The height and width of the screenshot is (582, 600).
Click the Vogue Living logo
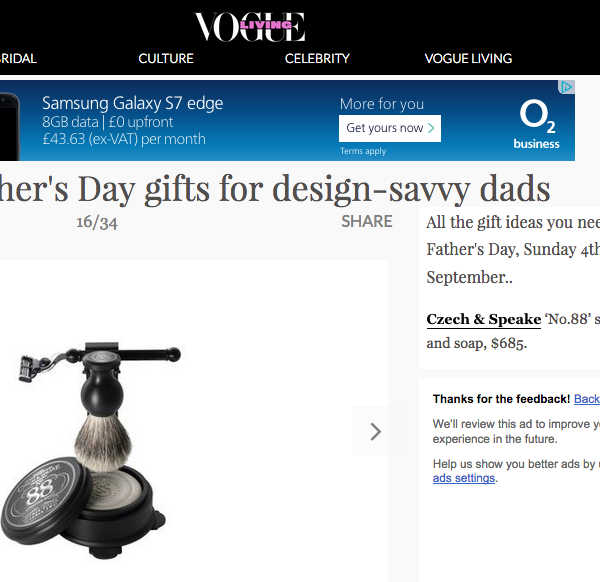tap(249, 26)
